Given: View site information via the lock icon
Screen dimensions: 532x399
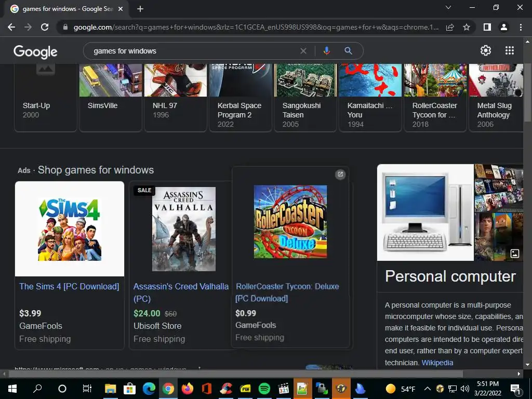Looking at the screenshot, I should (x=65, y=27).
